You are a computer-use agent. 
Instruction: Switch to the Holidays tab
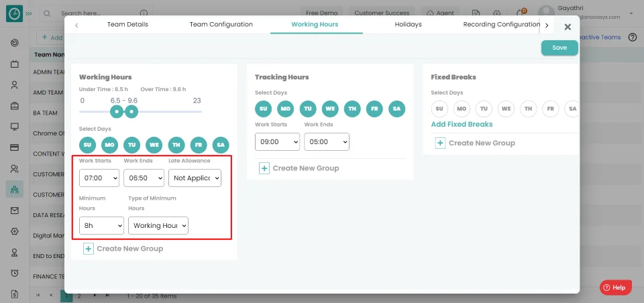click(x=408, y=25)
